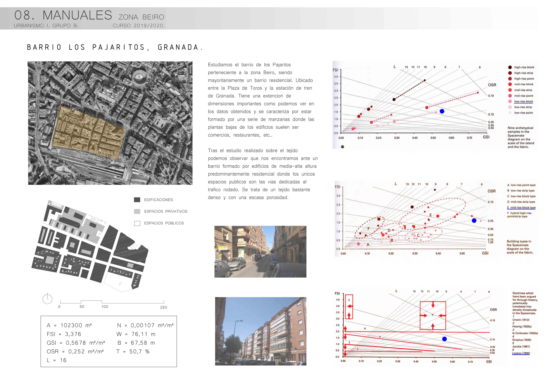The image size is (555, 392).
Task: Click the small pentagon icon under the FSI chart
Action: [342, 146]
